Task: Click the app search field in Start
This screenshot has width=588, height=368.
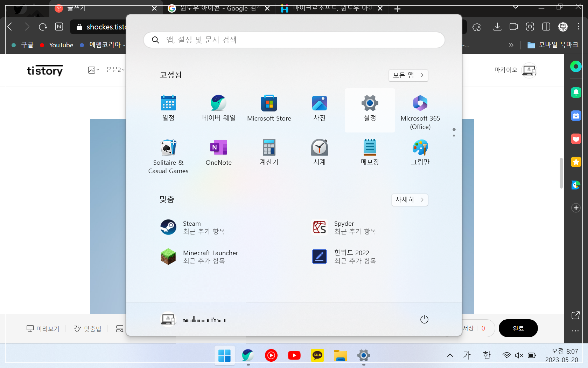Action: coord(294,40)
